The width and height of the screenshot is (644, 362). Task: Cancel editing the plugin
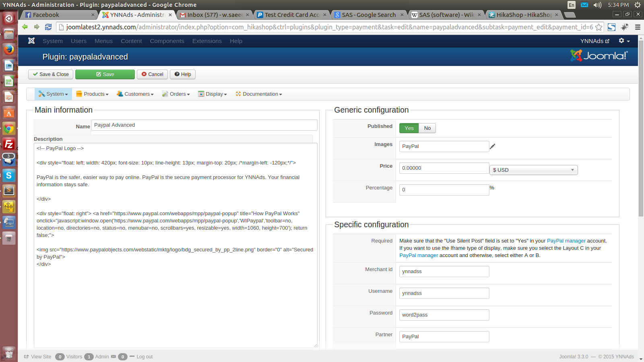[153, 74]
